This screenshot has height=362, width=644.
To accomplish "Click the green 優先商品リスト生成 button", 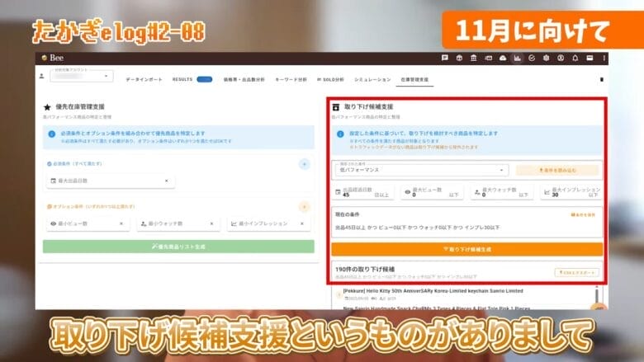I will point(178,247).
